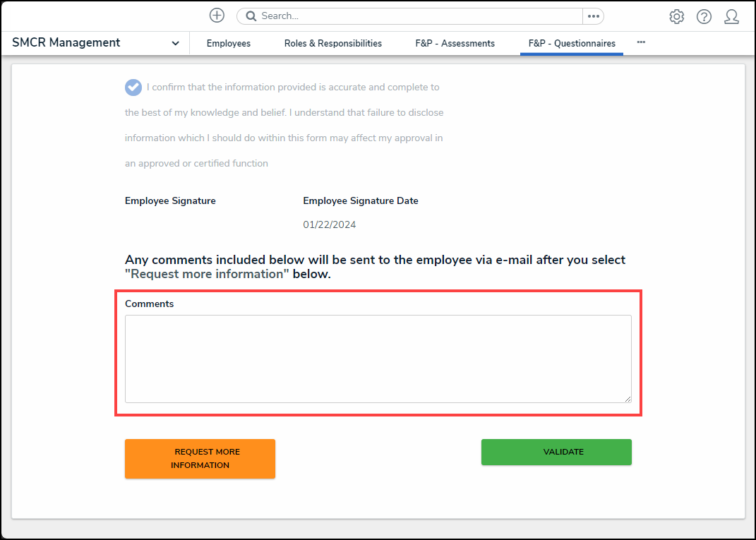This screenshot has width=756, height=540.
Task: Click the comments box resize handle
Action: pos(628,399)
